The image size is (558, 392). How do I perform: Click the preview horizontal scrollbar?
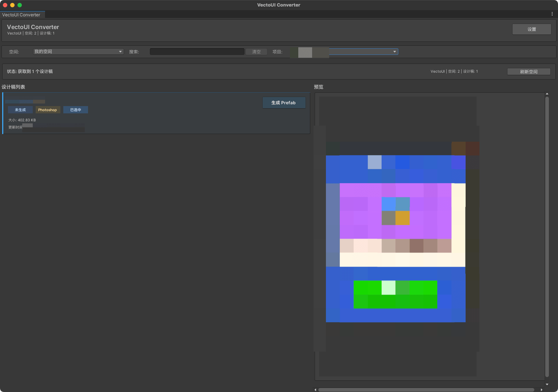(x=426, y=390)
